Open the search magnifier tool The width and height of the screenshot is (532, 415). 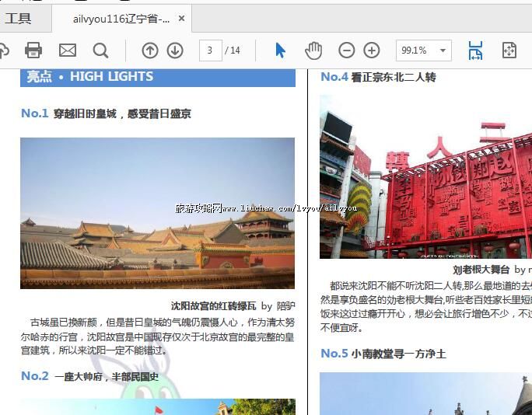click(100, 51)
